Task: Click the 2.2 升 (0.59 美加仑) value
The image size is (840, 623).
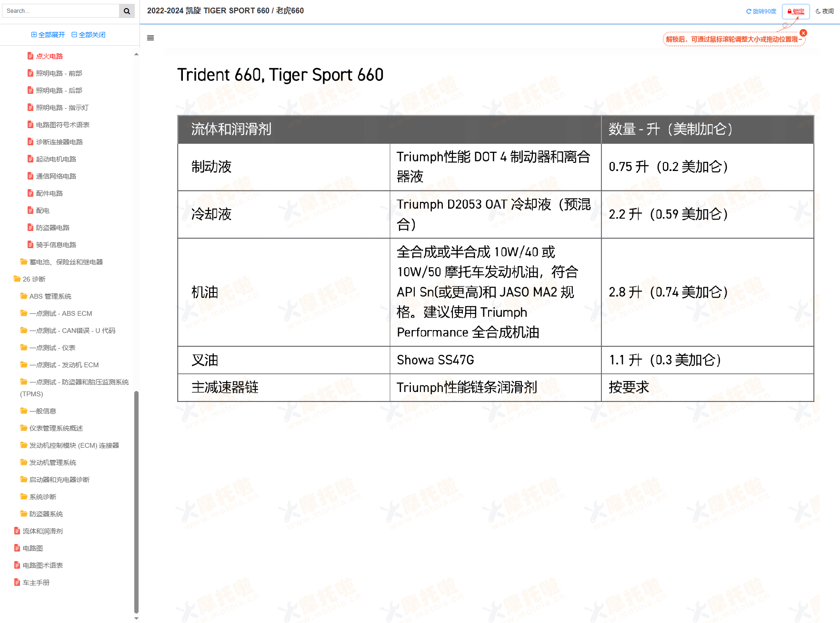Action: 668,214
